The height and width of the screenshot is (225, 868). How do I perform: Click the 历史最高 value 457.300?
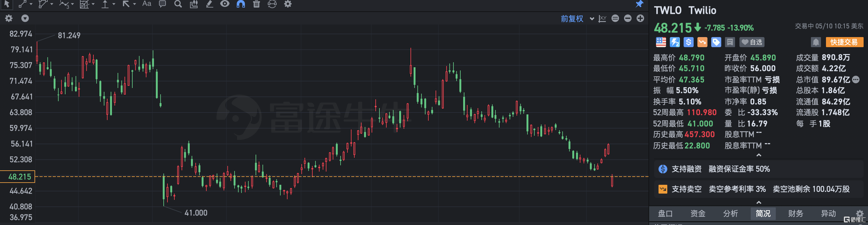(700, 134)
